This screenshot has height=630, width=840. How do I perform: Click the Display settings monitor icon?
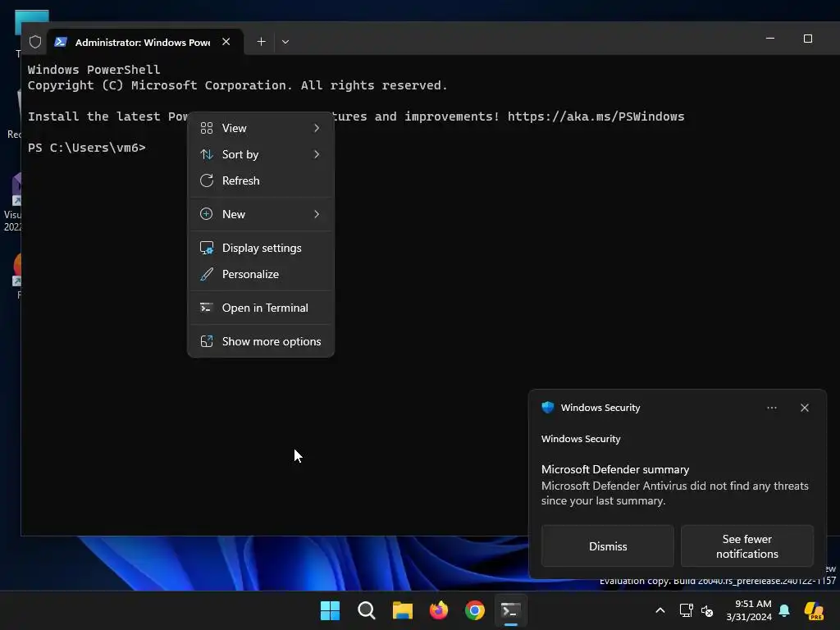(x=207, y=248)
